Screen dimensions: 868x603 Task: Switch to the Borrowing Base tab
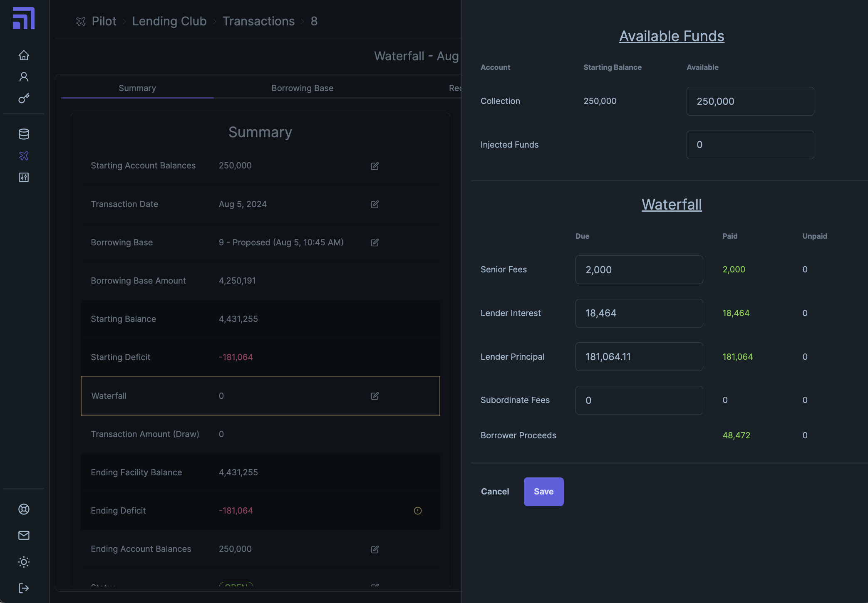[302, 88]
